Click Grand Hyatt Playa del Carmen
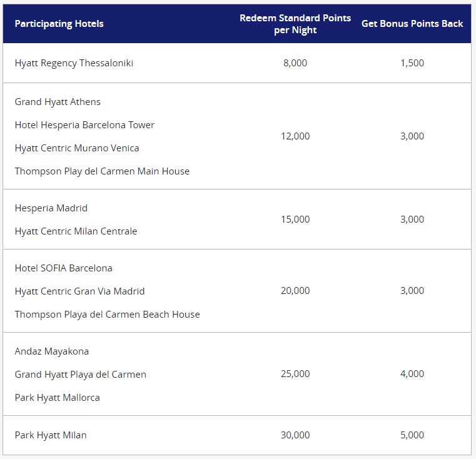The image size is (476, 459). coord(80,375)
